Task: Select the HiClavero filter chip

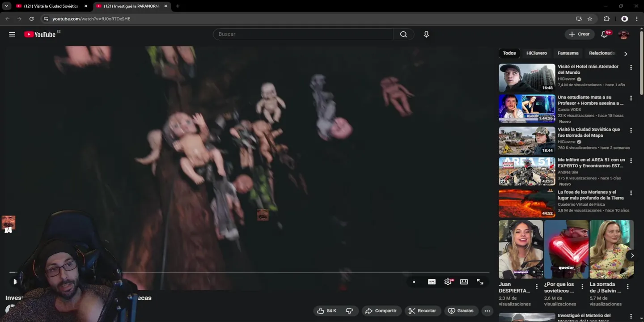Action: (x=537, y=53)
